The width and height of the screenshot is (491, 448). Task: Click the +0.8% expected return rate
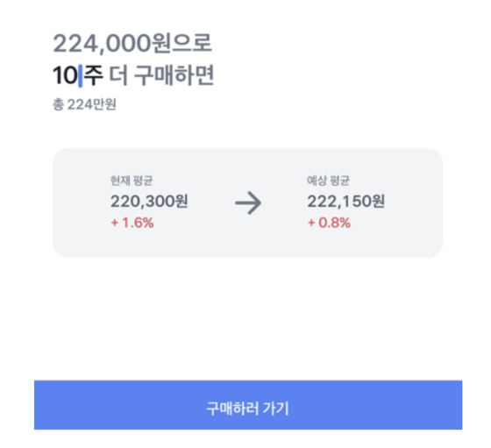[329, 223]
